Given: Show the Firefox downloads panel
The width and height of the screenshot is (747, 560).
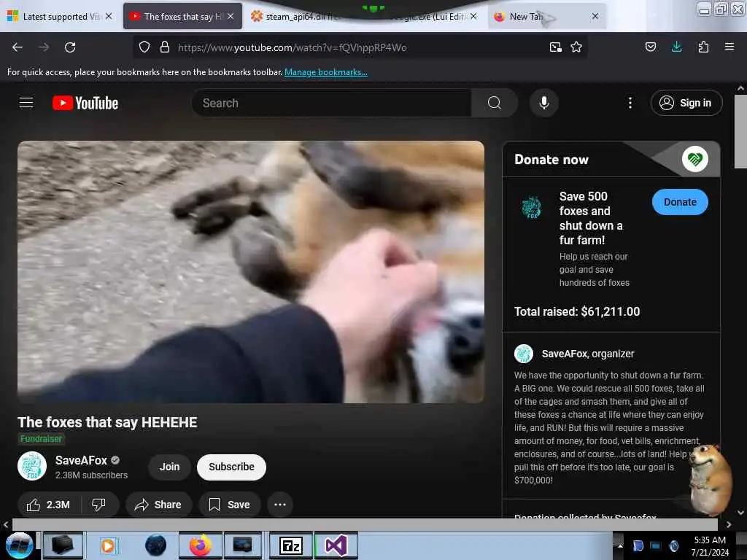Looking at the screenshot, I should click(x=676, y=47).
